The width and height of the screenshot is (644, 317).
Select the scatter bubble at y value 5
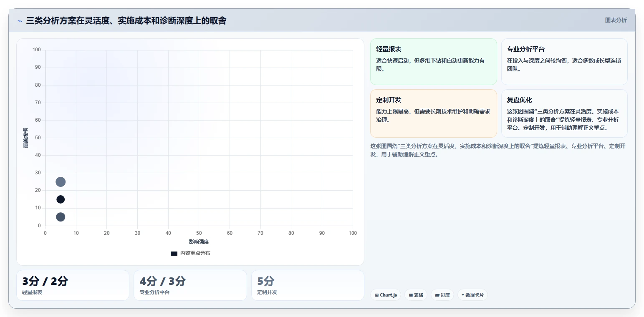tap(61, 217)
